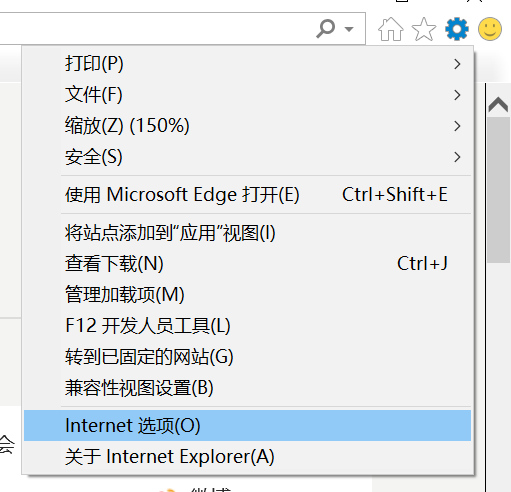This screenshot has height=492, width=511.
Task: Expand the 安全(S) submenu
Action: click(x=247, y=157)
